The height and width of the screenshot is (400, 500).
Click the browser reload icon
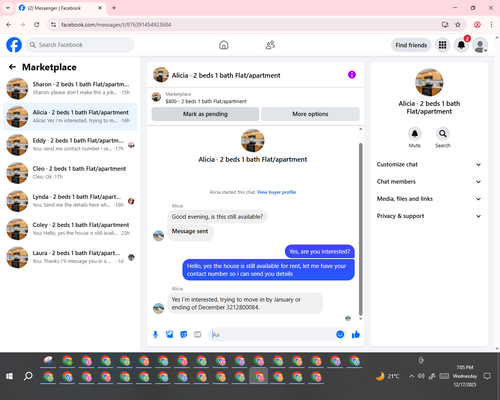37,24
